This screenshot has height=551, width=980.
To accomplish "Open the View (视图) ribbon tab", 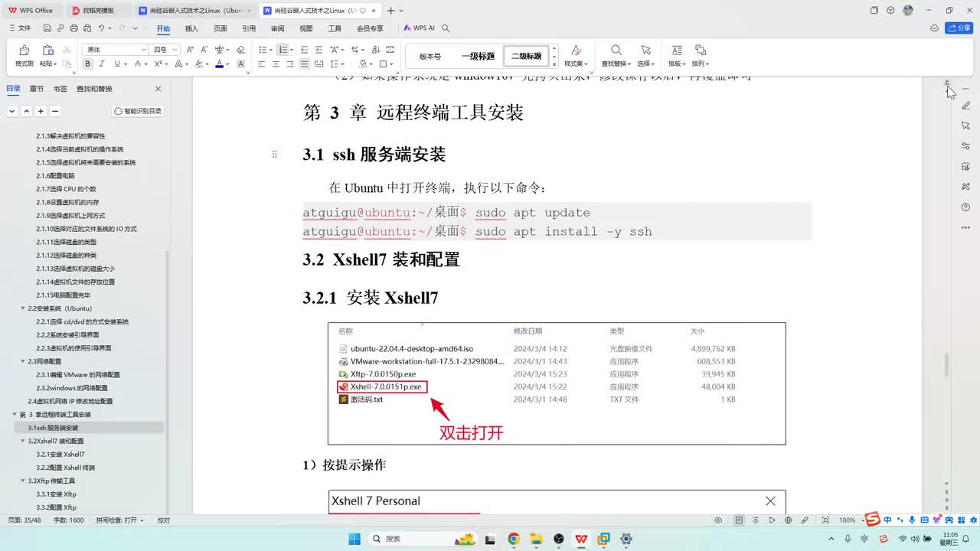I will click(306, 28).
